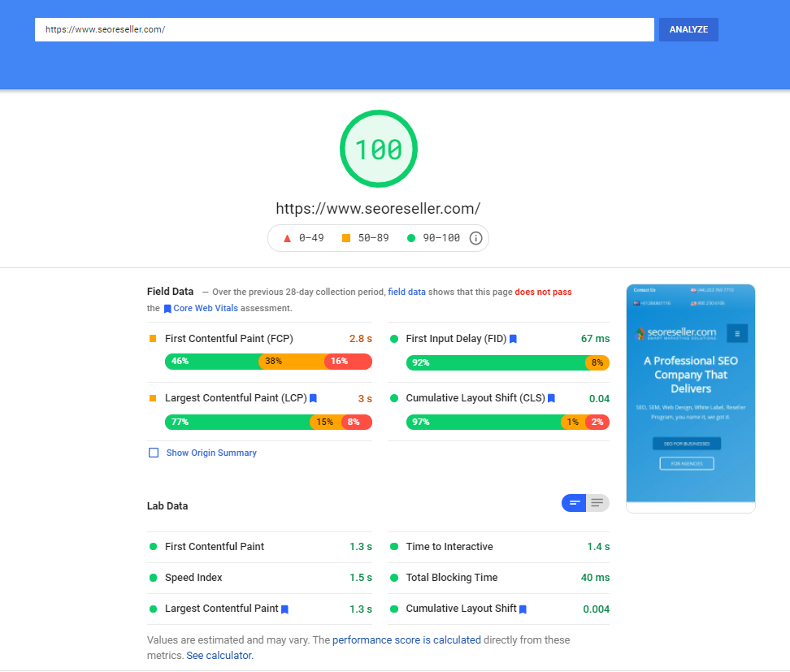
Task: Click the ANALYZE button
Action: pyautogui.click(x=688, y=30)
